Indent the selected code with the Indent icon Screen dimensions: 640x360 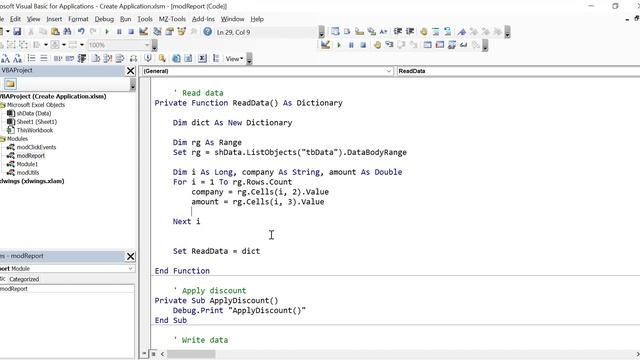click(398, 31)
